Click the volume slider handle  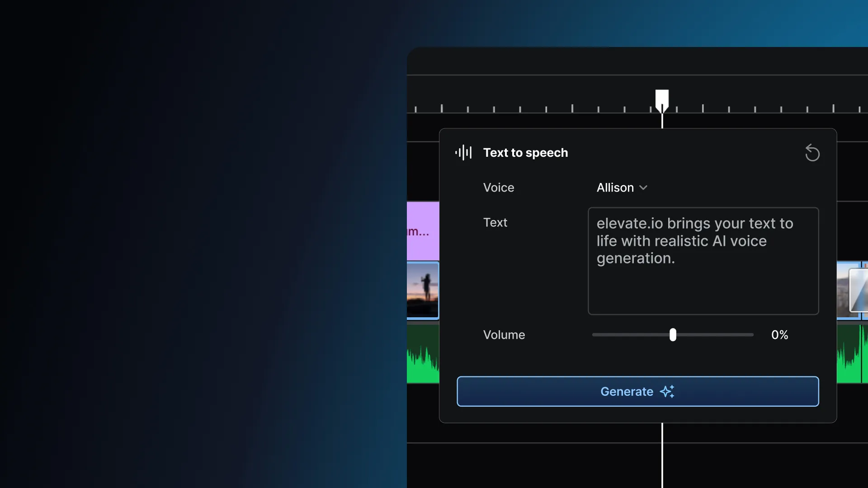(673, 335)
